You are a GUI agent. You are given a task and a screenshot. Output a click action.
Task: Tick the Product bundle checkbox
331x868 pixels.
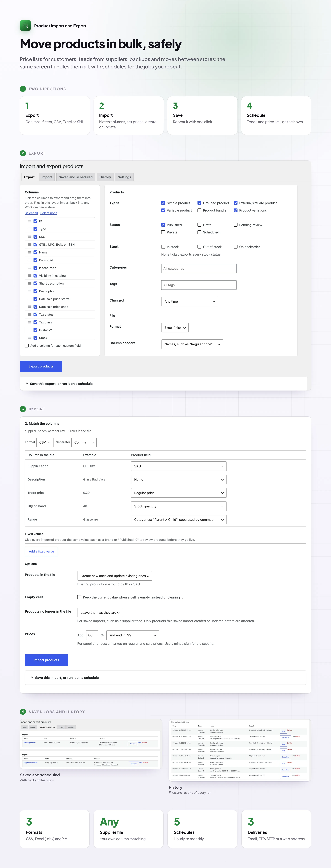pyautogui.click(x=199, y=210)
